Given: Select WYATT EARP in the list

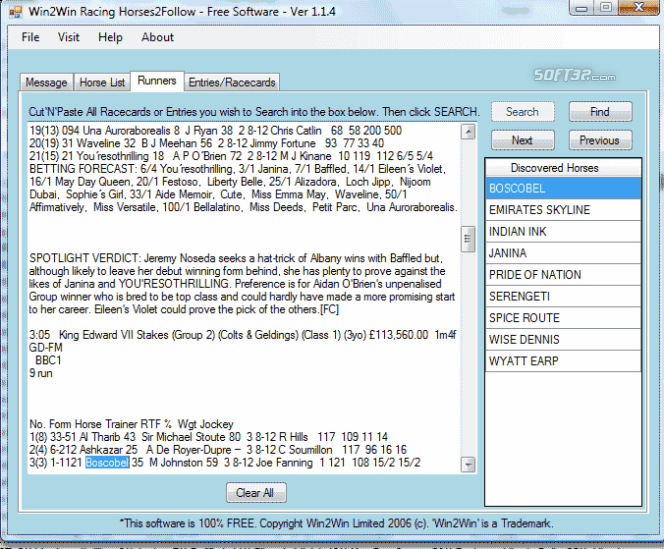Looking at the screenshot, I should tap(563, 361).
